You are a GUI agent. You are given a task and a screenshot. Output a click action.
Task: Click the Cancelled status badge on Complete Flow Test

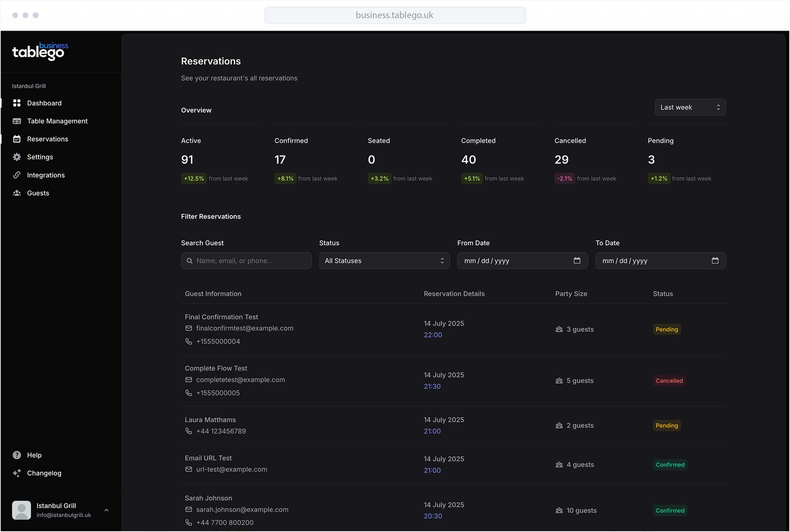coord(669,380)
